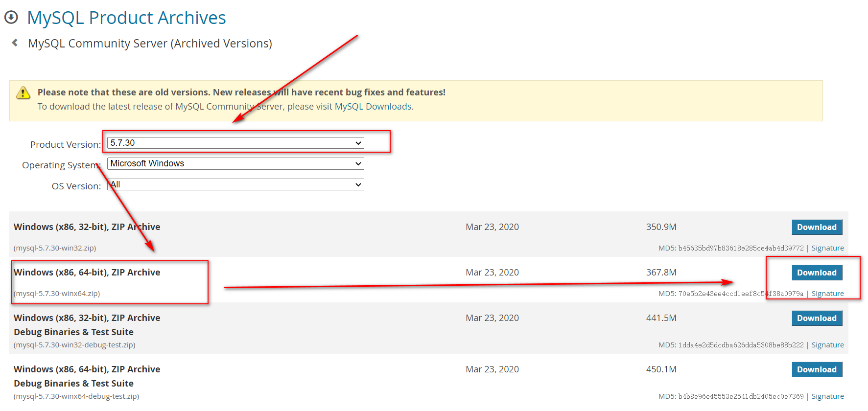Download the 64-bit Debug Binaries package, 450.1M
868x411 pixels.
(817, 369)
